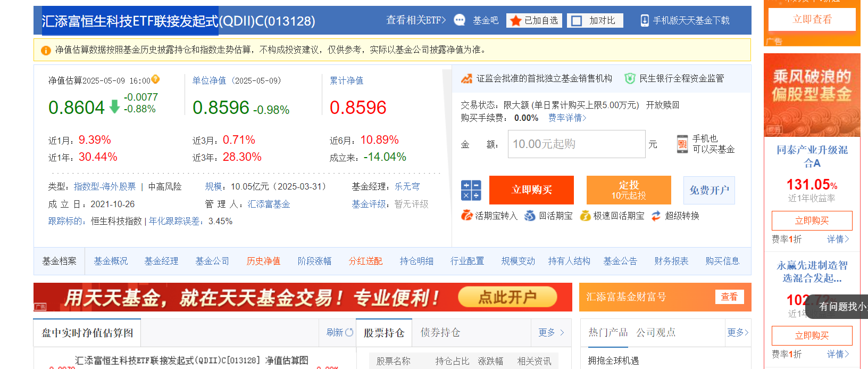Viewport: 868px width, 369px height.
Task: Open the 规模变动 tab
Action: click(x=518, y=261)
